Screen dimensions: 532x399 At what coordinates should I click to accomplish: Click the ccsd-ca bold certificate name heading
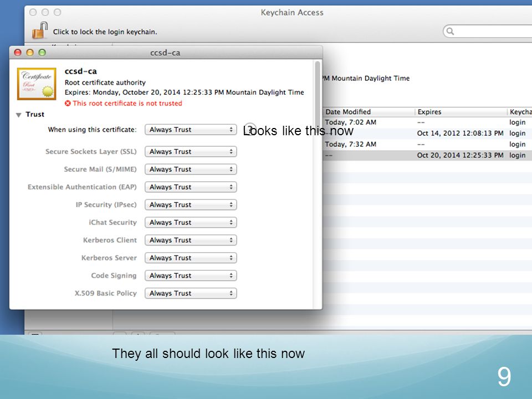[81, 71]
